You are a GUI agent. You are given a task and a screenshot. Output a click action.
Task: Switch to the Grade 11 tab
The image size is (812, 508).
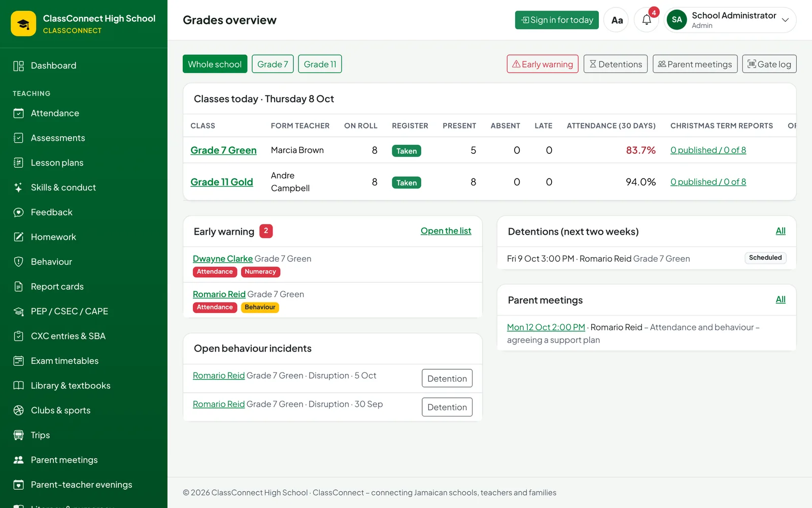pyautogui.click(x=320, y=64)
